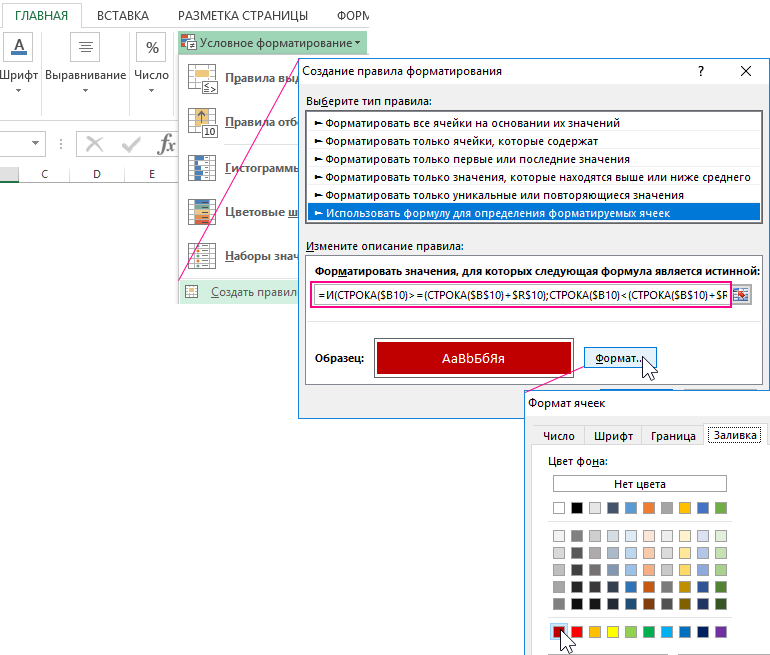This screenshot has width=770, height=655.
Task: Open the Граница tab in Format Cells
Action: point(672,435)
